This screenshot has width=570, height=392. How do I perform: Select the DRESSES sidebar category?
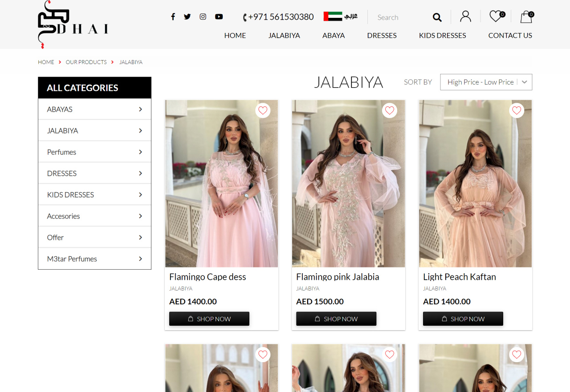pyautogui.click(x=94, y=173)
